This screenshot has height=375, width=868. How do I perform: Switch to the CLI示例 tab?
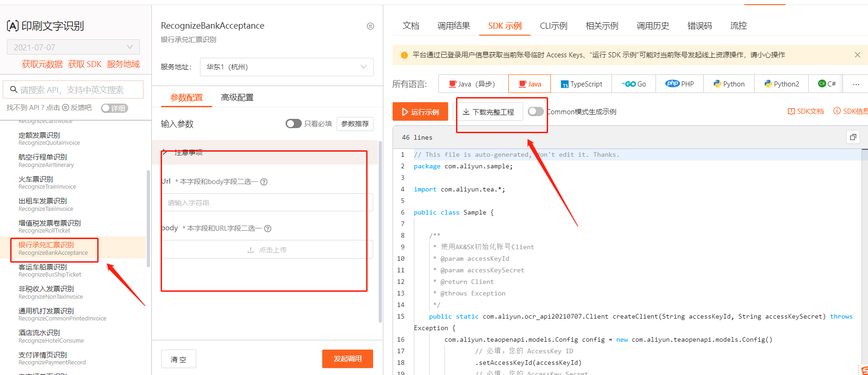click(554, 26)
